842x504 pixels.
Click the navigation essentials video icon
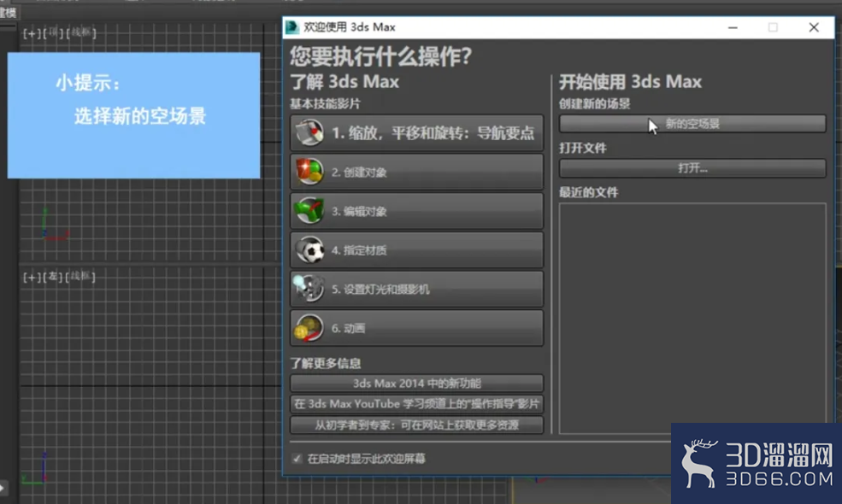click(309, 132)
